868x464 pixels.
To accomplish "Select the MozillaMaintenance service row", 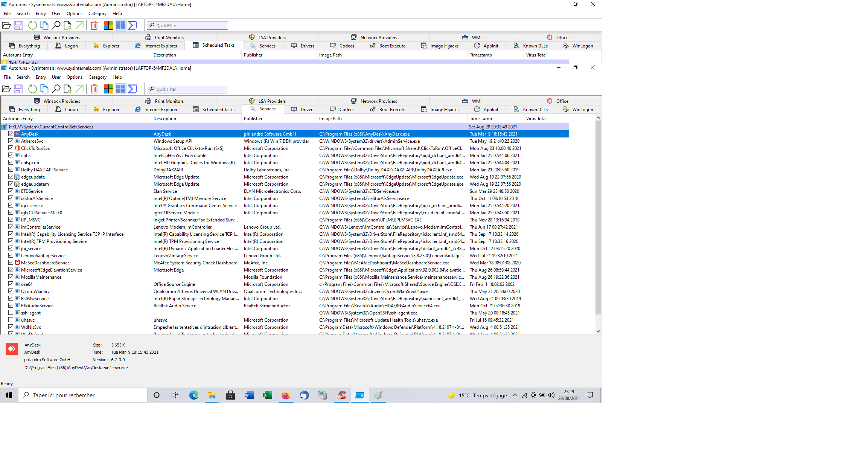I will click(x=285, y=277).
